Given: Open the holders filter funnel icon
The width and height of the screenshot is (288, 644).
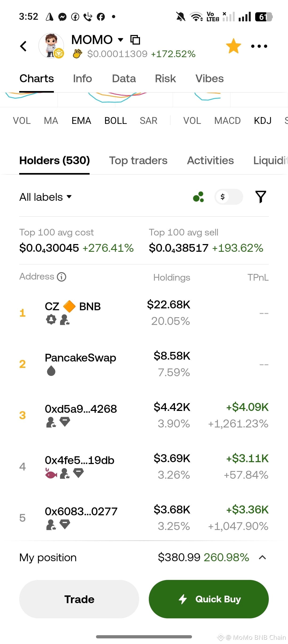Looking at the screenshot, I should click(261, 197).
